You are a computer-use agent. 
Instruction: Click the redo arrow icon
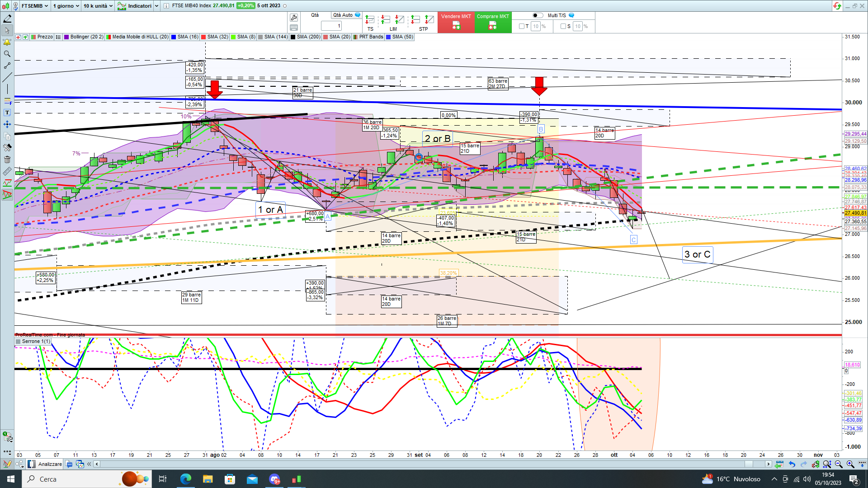pos(803,464)
